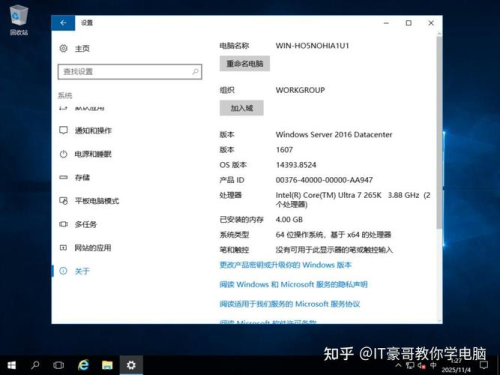The width and height of the screenshot is (500, 375).
Task: Click the Intel Core Ultra 7 265K text
Action: coord(353,199)
